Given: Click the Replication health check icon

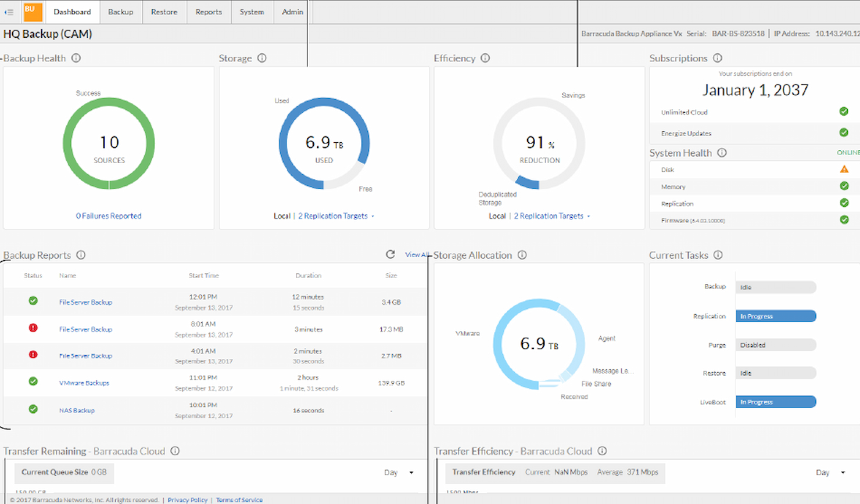Looking at the screenshot, I should (844, 203).
